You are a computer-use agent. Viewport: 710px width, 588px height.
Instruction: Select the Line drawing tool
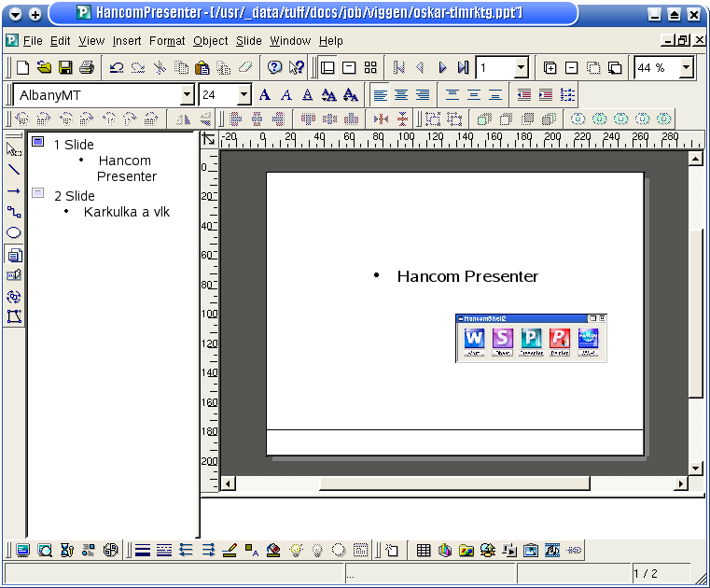[14, 170]
